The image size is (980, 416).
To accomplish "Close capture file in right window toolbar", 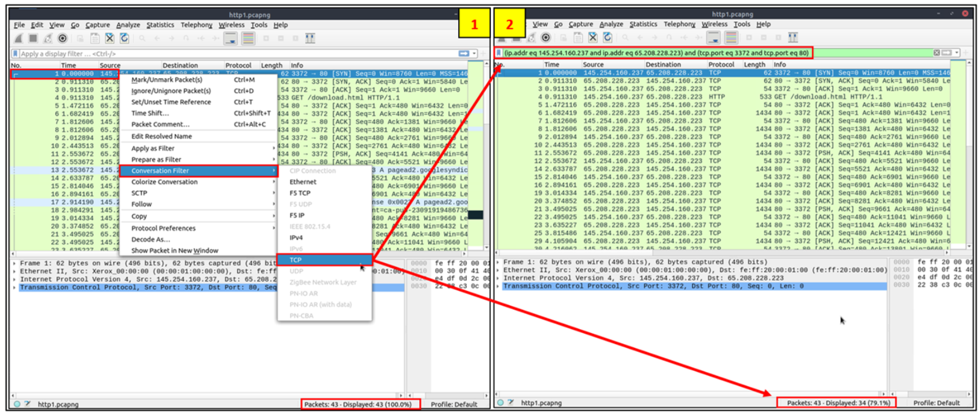I will pos(592,38).
